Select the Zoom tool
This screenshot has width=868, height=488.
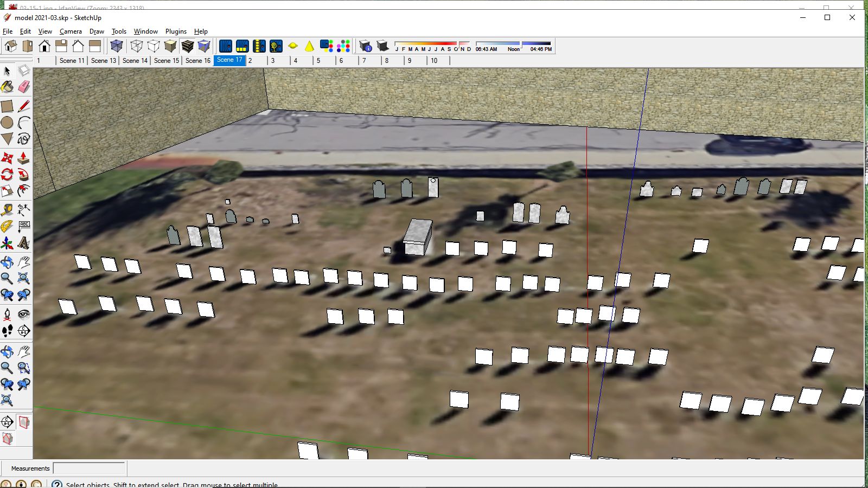tap(8, 278)
